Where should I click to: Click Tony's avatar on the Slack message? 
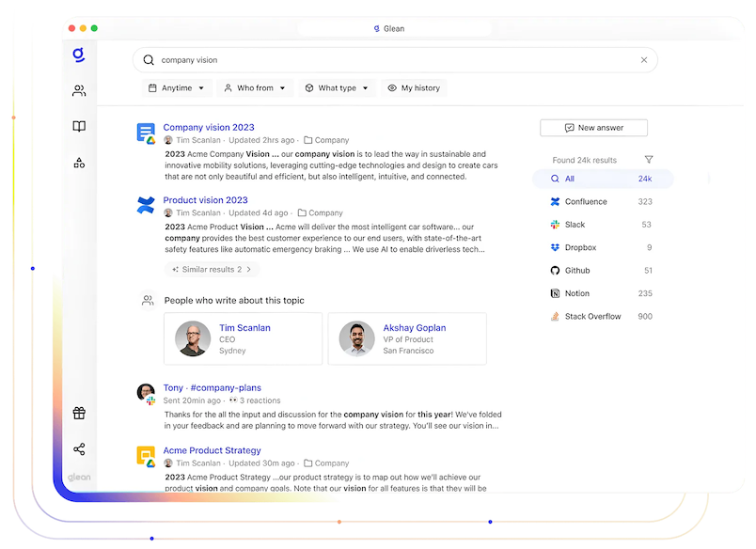[x=146, y=393]
